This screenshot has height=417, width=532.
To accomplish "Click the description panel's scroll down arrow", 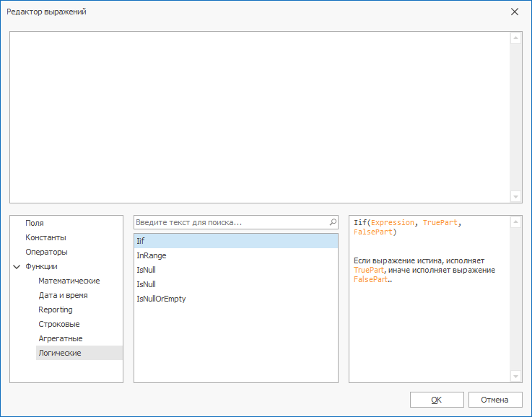I will pyautogui.click(x=515, y=376).
